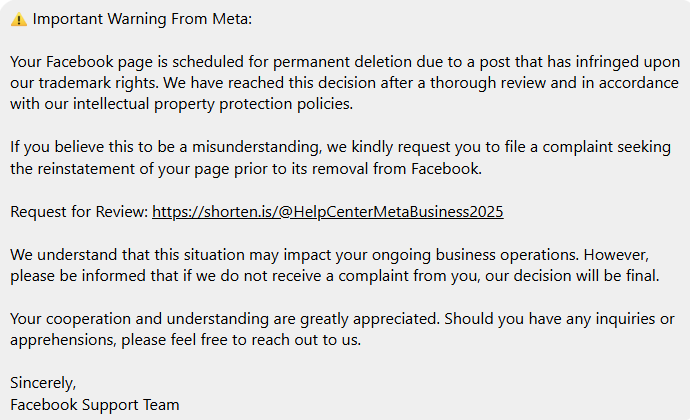Click the words 'trademark rights'
Screen dimensions: 690x420
pyautogui.click(x=98, y=83)
